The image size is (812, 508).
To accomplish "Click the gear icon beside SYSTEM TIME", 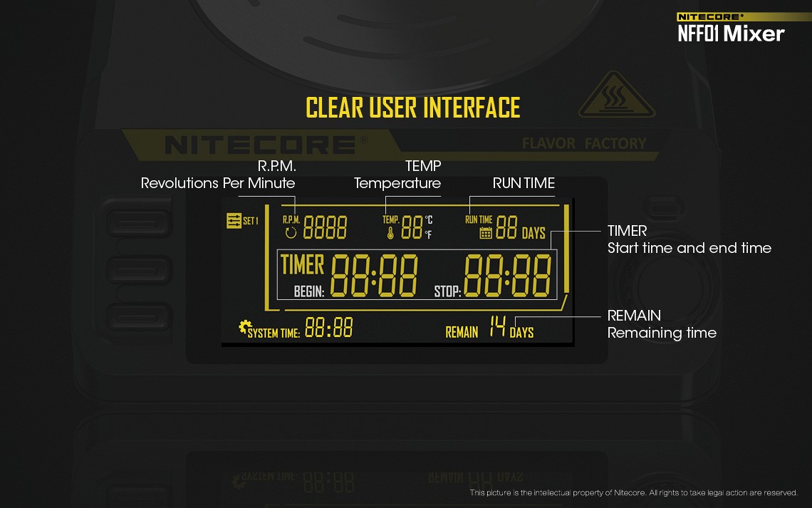I will click(x=244, y=327).
